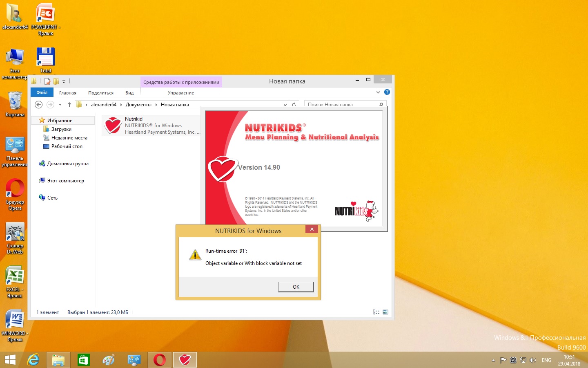
Task: Open the recent locations dropdown in Explorer
Action: 60,105
